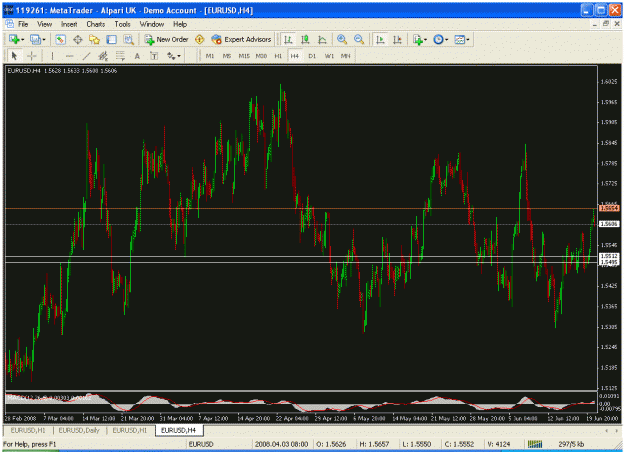Image resolution: width=625 pixels, height=452 pixels.
Task: Open the Templates icon
Action: 460,39
